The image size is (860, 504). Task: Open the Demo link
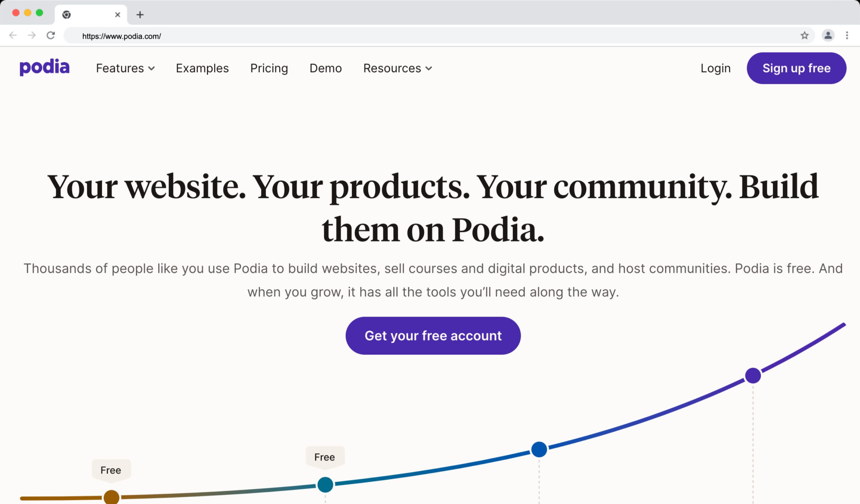325,68
